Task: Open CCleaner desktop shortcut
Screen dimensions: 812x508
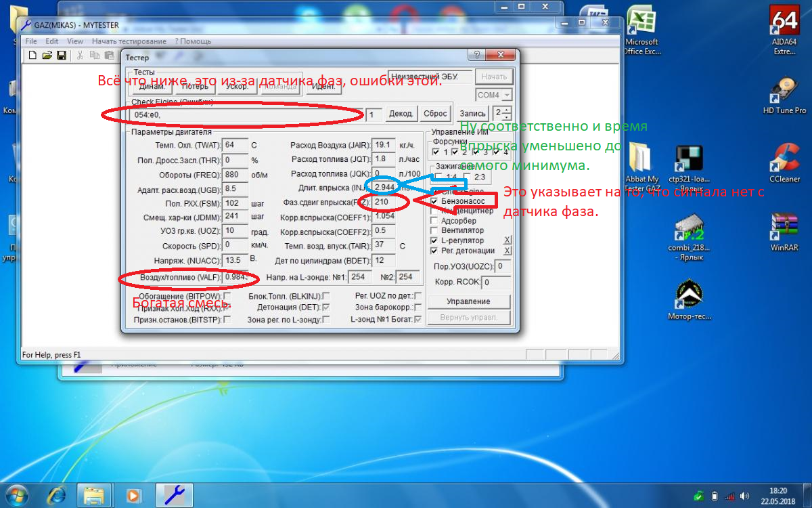Action: coord(784,163)
